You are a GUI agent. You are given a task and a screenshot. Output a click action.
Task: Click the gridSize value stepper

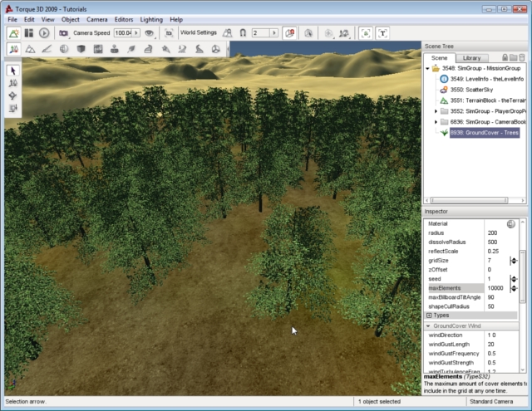pos(514,261)
